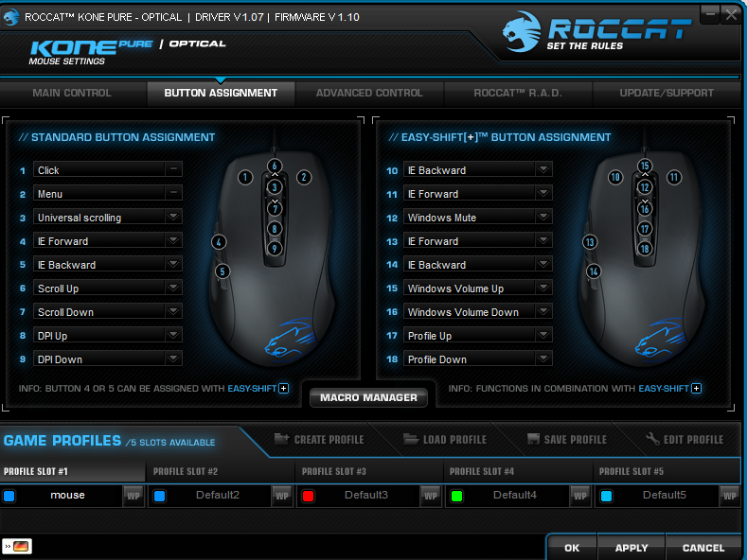Image resolution: width=747 pixels, height=560 pixels.
Task: Click circled marker 9 on standard mouse image
Action: click(275, 249)
